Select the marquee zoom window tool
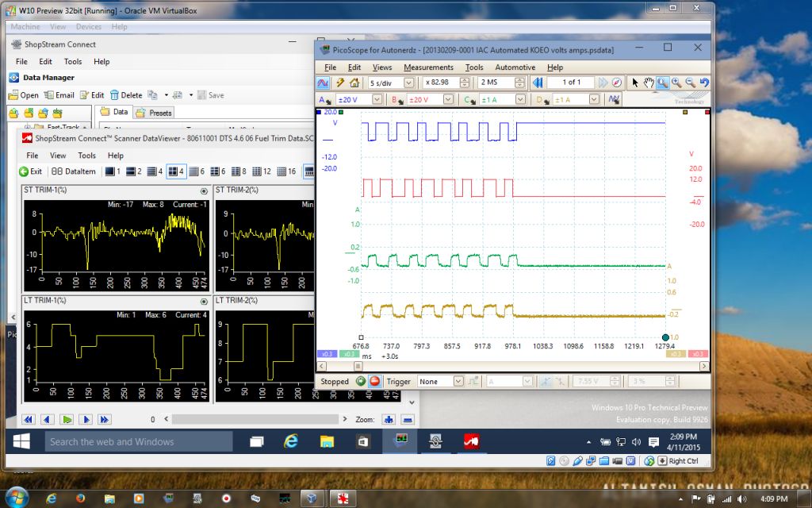The image size is (812, 508). click(662, 83)
